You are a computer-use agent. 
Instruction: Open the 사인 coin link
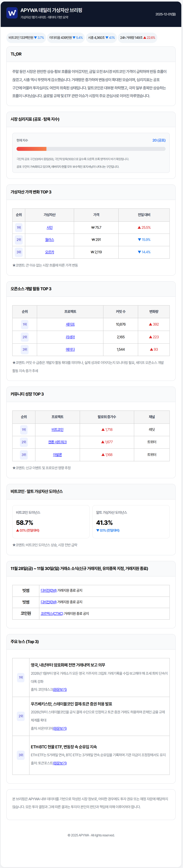(x=50, y=227)
